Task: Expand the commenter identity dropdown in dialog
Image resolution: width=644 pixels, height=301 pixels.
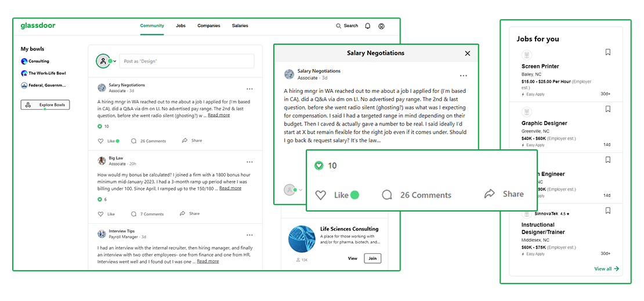Action: coord(301,190)
